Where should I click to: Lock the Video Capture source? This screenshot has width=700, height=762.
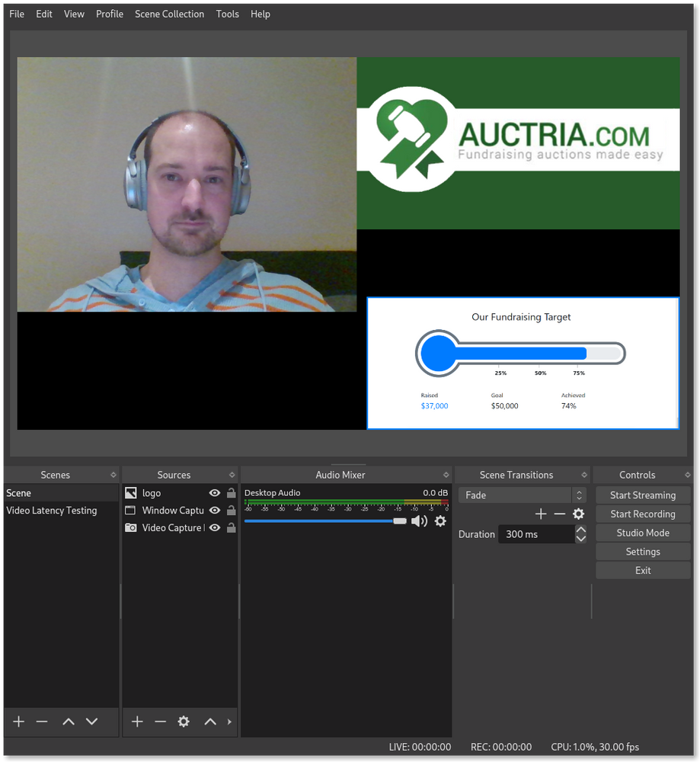[232, 528]
